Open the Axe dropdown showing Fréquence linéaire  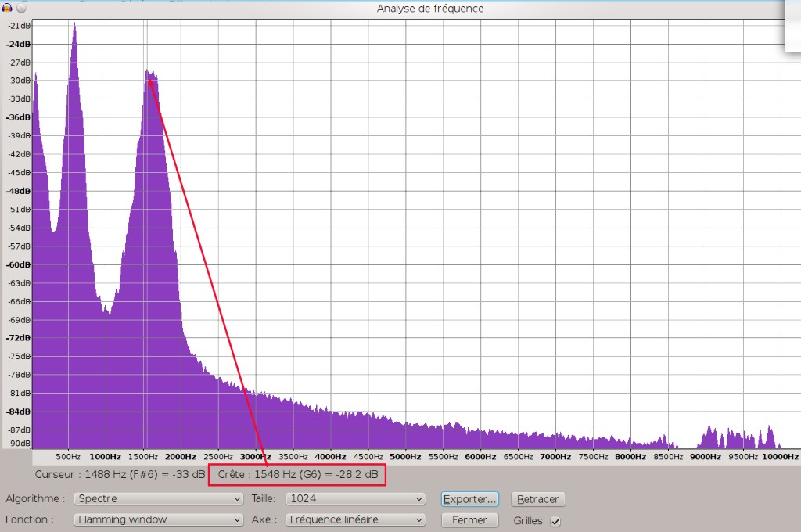[356, 519]
